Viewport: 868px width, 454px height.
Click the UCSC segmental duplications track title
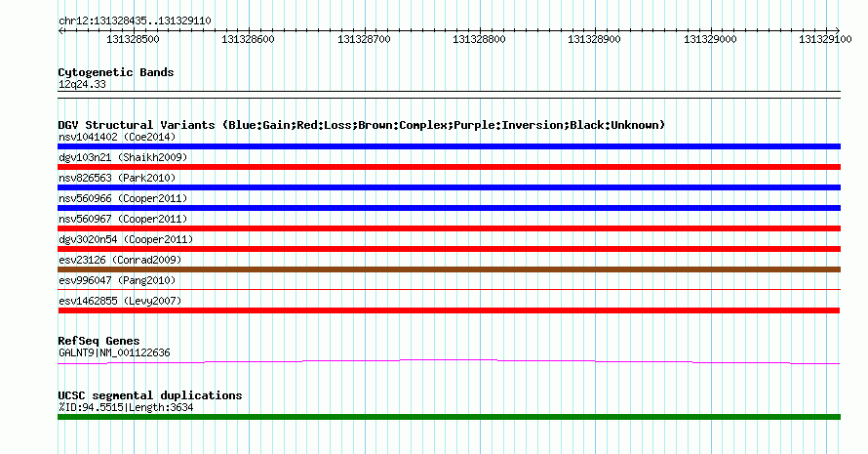150,395
